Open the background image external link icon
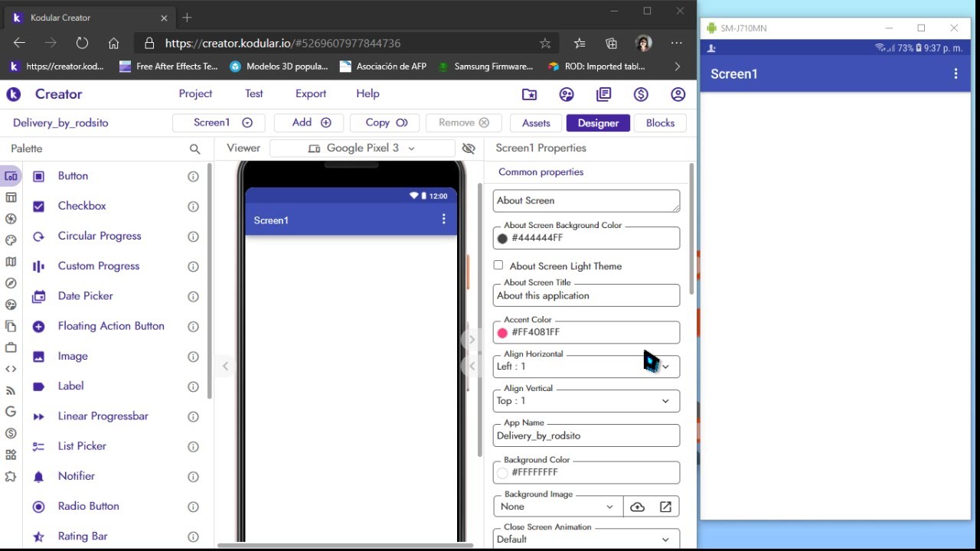980x551 pixels. (x=665, y=507)
